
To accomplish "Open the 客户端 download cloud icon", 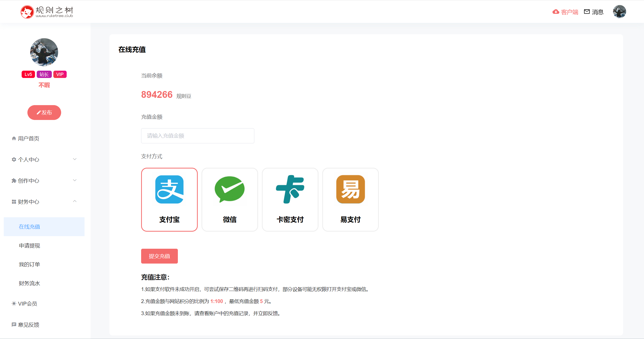I will [556, 12].
